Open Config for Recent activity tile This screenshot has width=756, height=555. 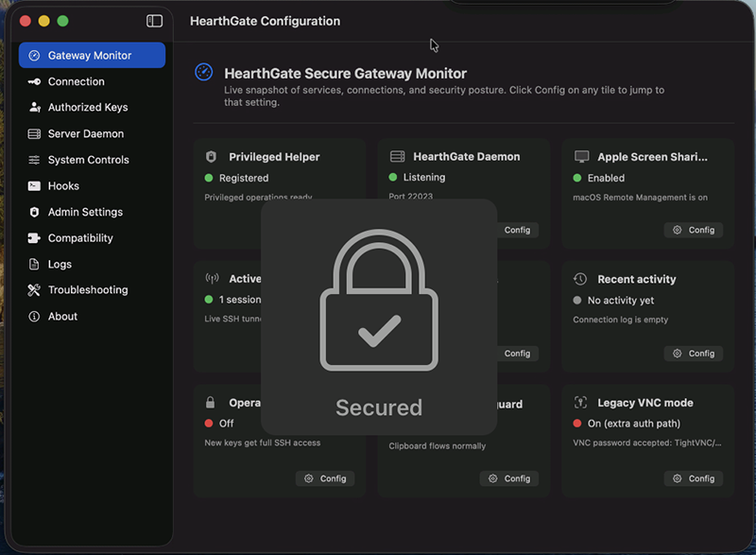click(x=694, y=354)
